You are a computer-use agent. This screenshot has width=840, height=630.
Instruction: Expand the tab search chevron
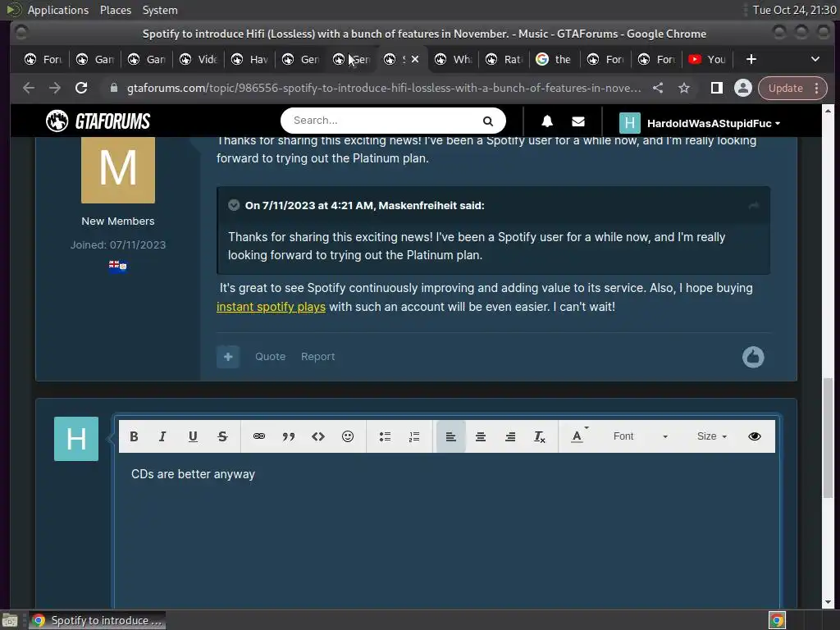coord(815,59)
